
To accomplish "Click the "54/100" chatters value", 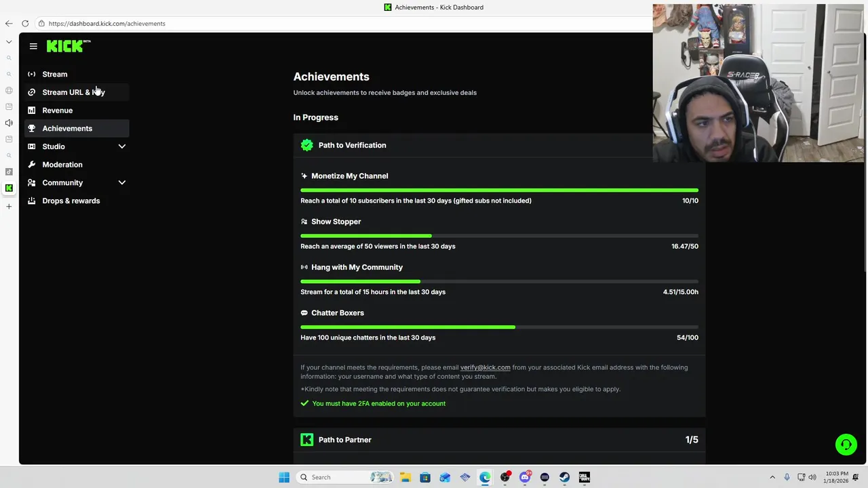I will pyautogui.click(x=688, y=338).
